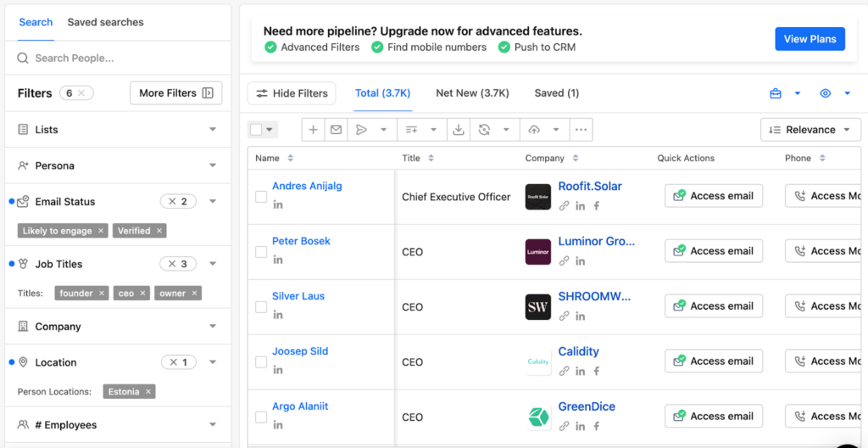Image resolution: width=868 pixels, height=448 pixels.
Task: Click Access email for GreenDice row
Action: pos(714,417)
